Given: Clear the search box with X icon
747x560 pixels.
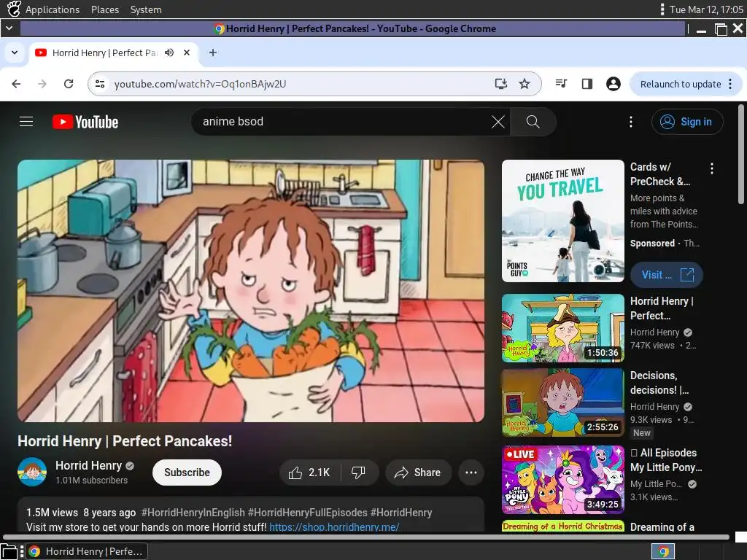Looking at the screenshot, I should tap(498, 122).
